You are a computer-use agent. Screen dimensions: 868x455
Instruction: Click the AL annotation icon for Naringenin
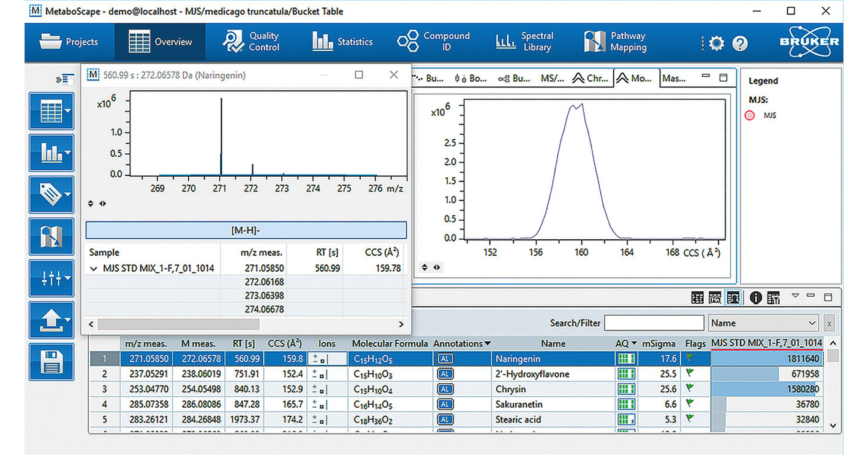pyautogui.click(x=445, y=359)
